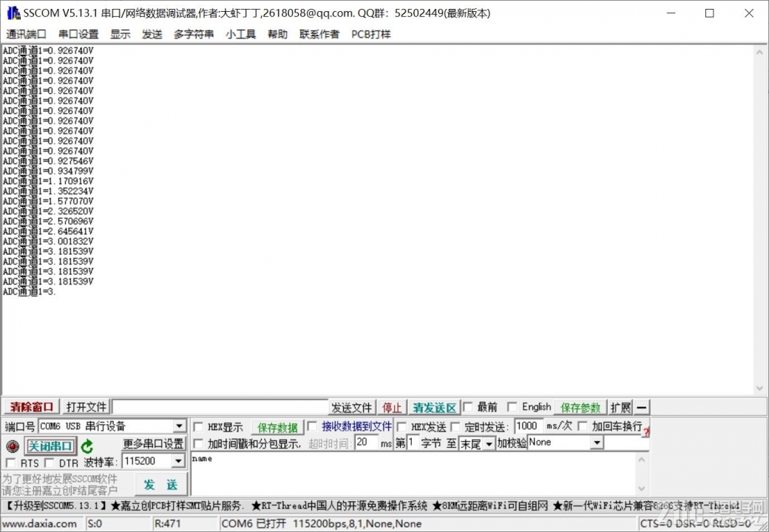
Task: Click the www.daxia.com status bar link
Action: point(39,524)
